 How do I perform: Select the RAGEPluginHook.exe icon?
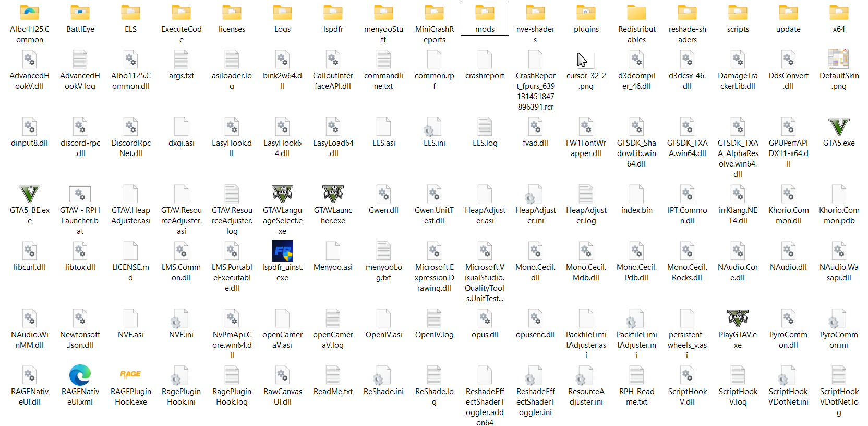[130, 375]
